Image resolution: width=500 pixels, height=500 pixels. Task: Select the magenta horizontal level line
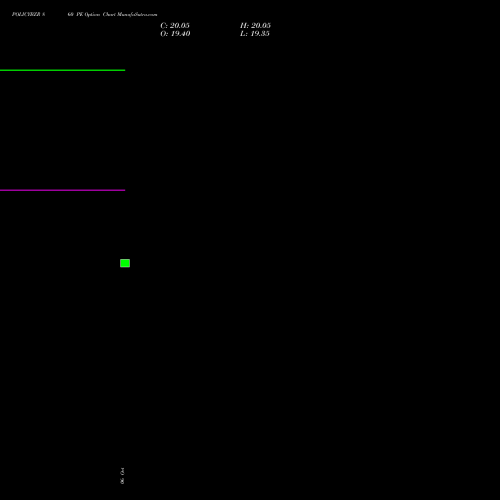tap(62, 190)
